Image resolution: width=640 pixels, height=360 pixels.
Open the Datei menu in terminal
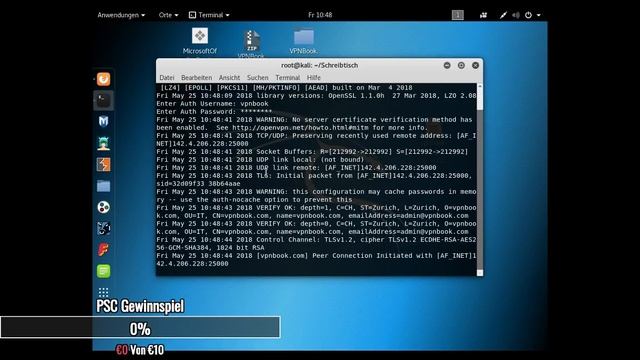[167, 78]
